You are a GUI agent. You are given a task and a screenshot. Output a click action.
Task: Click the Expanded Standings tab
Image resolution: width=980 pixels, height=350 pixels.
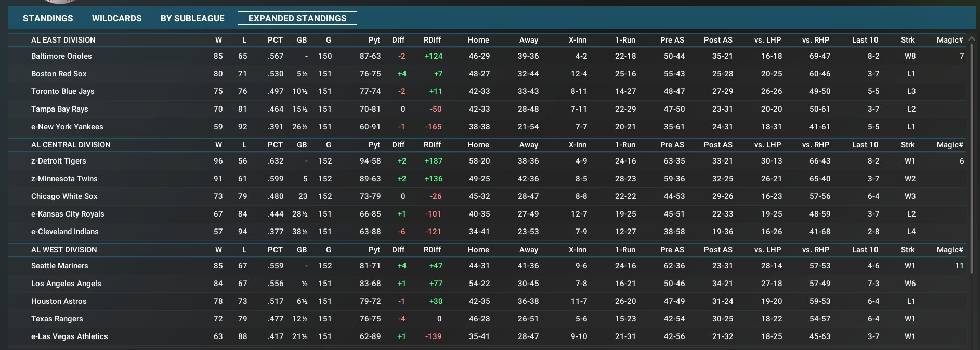coord(297,18)
